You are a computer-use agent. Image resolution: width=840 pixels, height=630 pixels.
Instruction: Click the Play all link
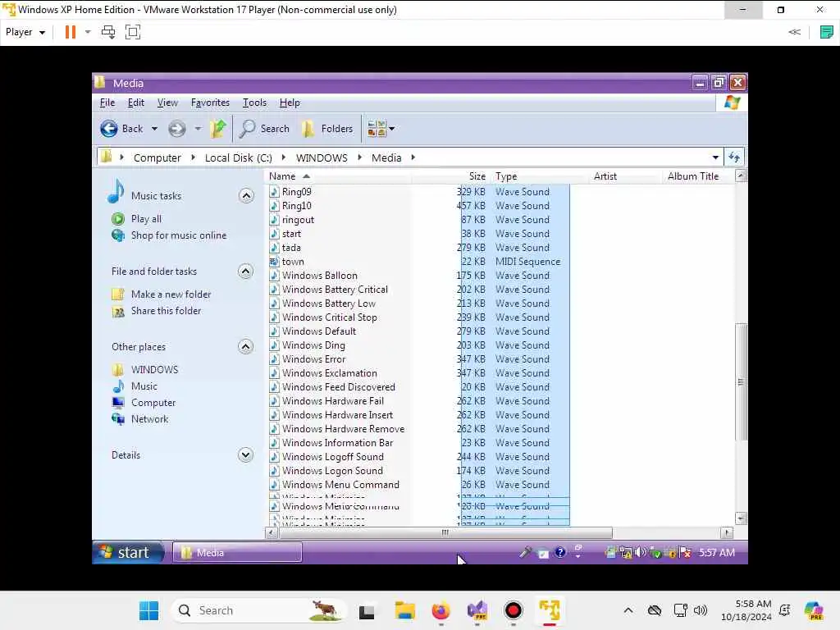[x=146, y=218]
